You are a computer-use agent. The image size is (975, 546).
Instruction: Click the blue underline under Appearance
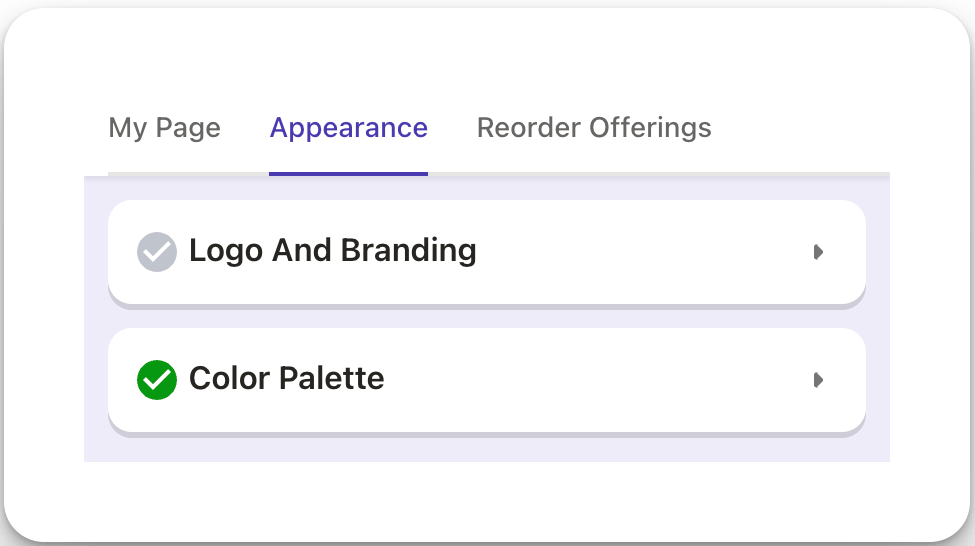click(348, 174)
